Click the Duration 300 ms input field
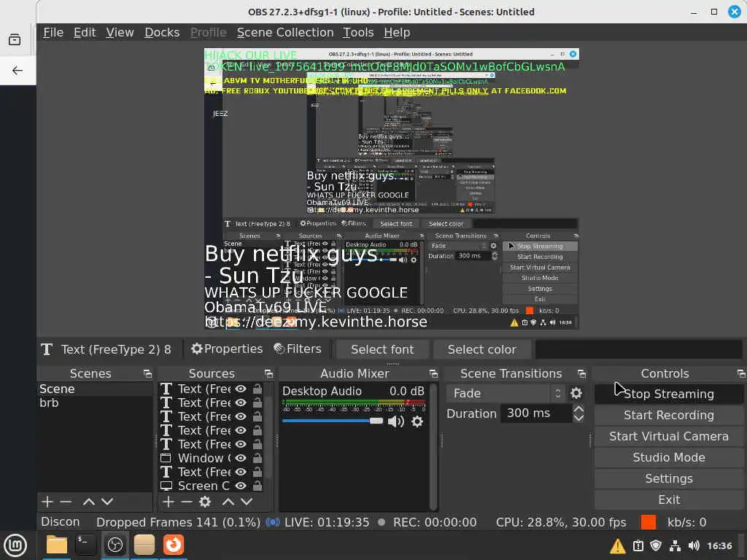The image size is (747, 560). coord(535,413)
